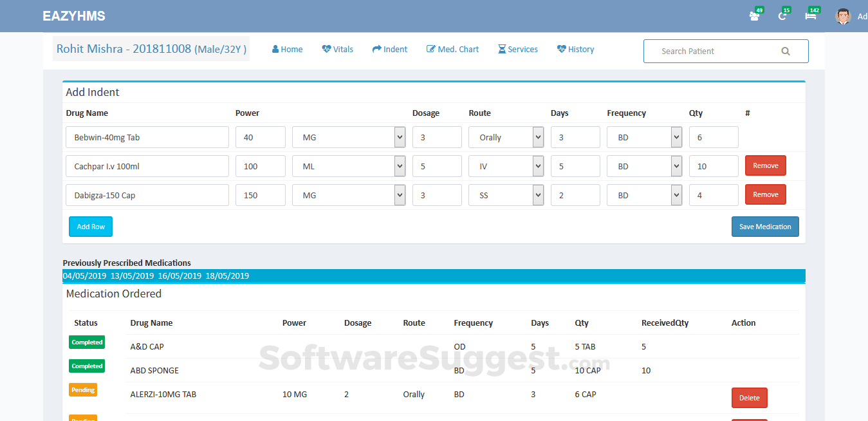Image resolution: width=868 pixels, height=421 pixels.
Task: Click the search magnifier icon
Action: pyautogui.click(x=785, y=51)
